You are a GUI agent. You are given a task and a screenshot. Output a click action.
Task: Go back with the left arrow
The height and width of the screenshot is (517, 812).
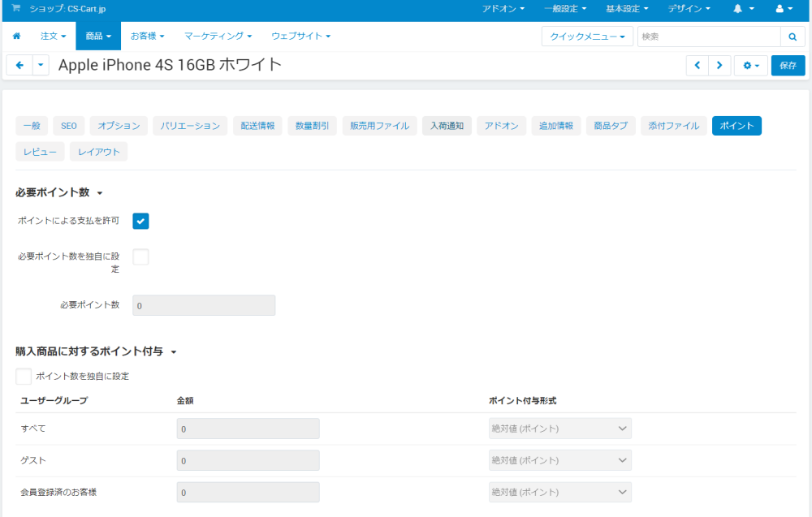tap(19, 65)
